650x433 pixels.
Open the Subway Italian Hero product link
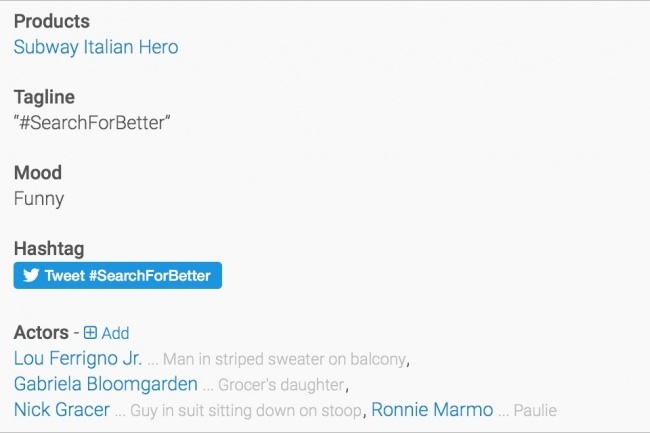pyautogui.click(x=96, y=47)
